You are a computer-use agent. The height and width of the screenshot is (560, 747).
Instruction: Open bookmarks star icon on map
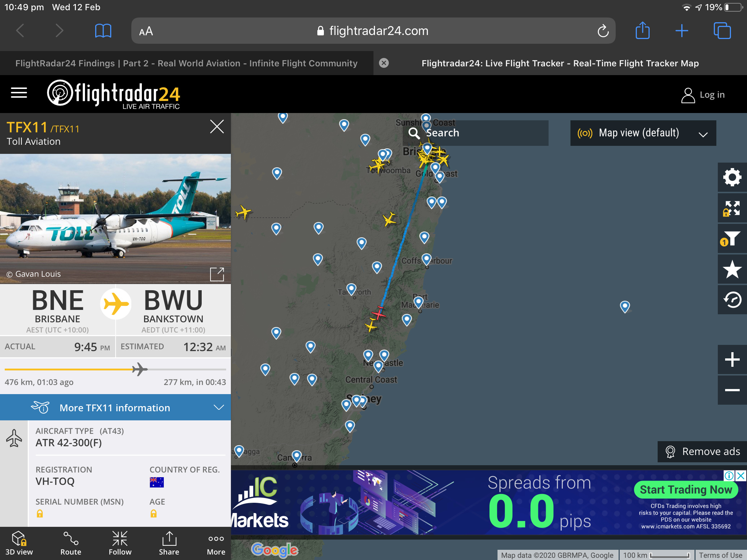pyautogui.click(x=732, y=269)
